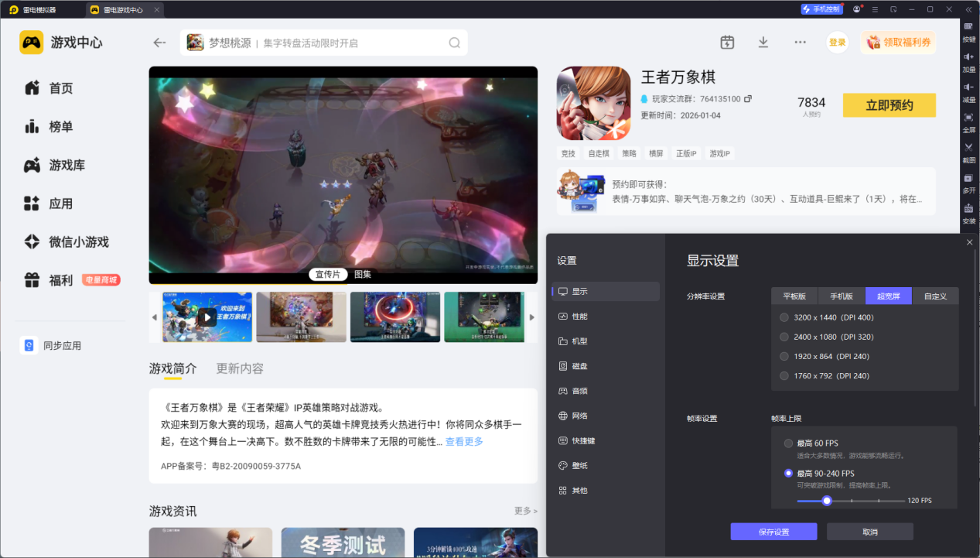The image size is (980, 558).
Task: Open 磁盘 settings category
Action: 606,366
